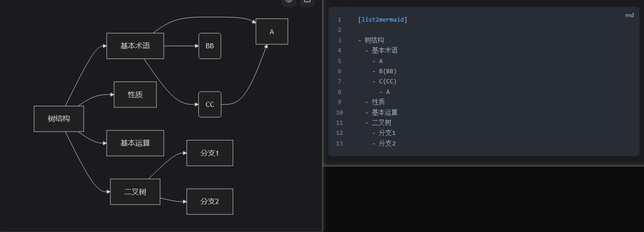Viewport: 644px width, 232px height.
Task: Click the 基本术语 node in the diagram
Action: coord(135,46)
